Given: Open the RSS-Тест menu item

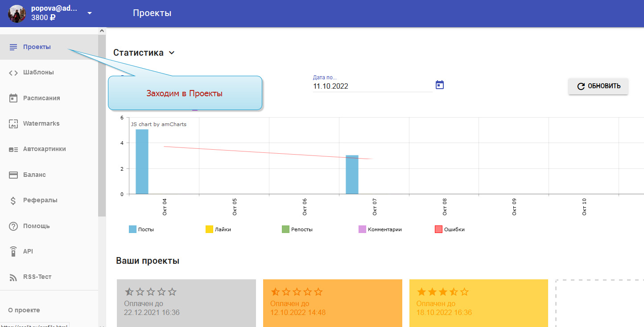Looking at the screenshot, I should tap(37, 277).
